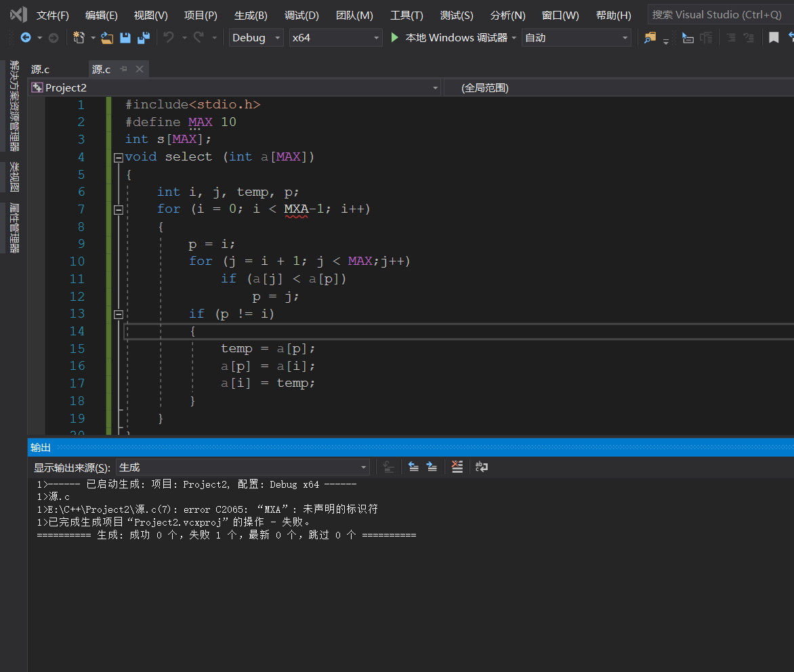Open the 窗口(W) menu
Screen dimensions: 794x672
pos(560,15)
